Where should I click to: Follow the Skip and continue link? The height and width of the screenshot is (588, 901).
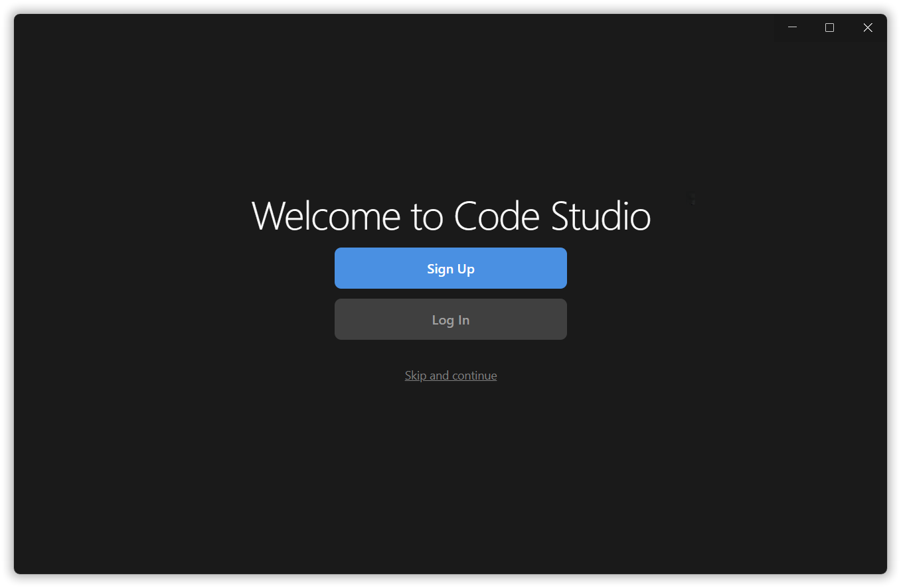pos(450,376)
